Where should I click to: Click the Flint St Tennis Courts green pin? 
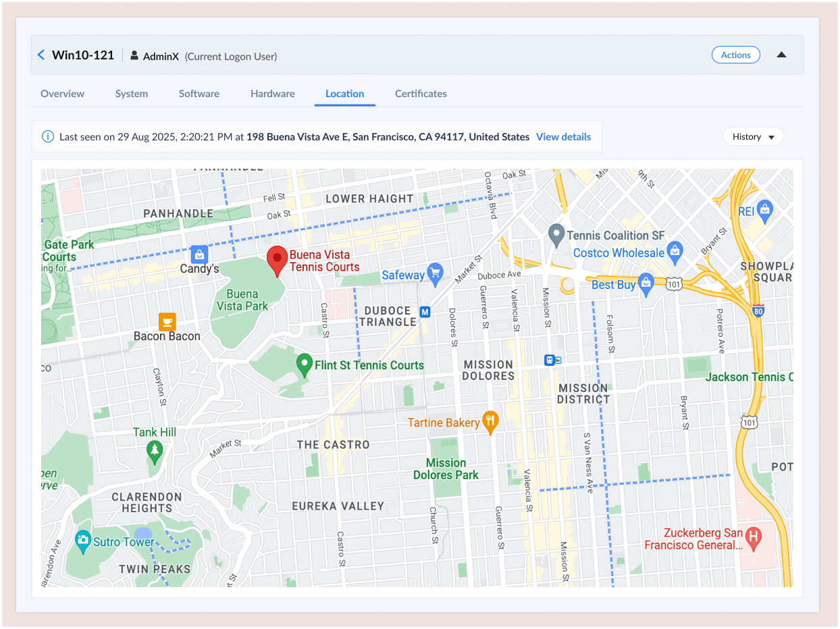pos(305,364)
